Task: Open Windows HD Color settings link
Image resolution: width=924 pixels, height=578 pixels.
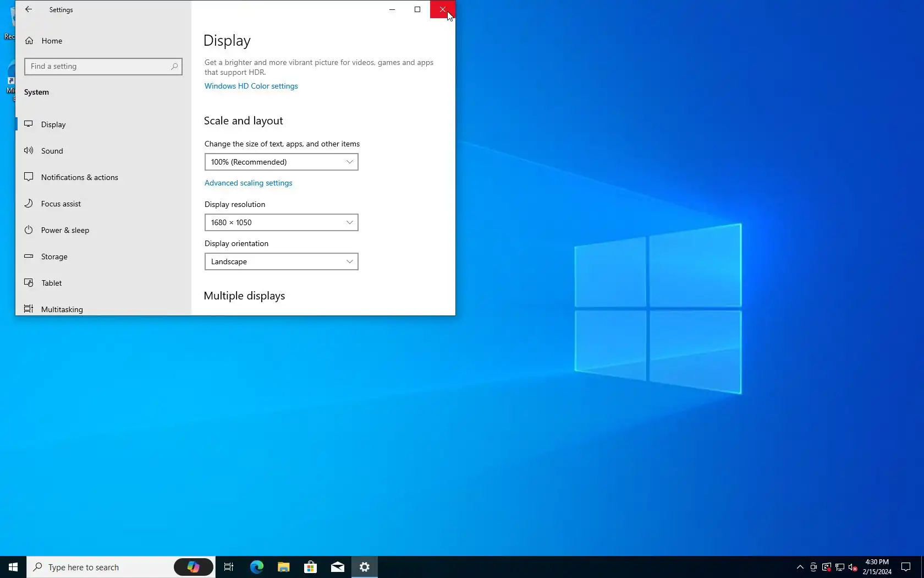Action: [251, 86]
